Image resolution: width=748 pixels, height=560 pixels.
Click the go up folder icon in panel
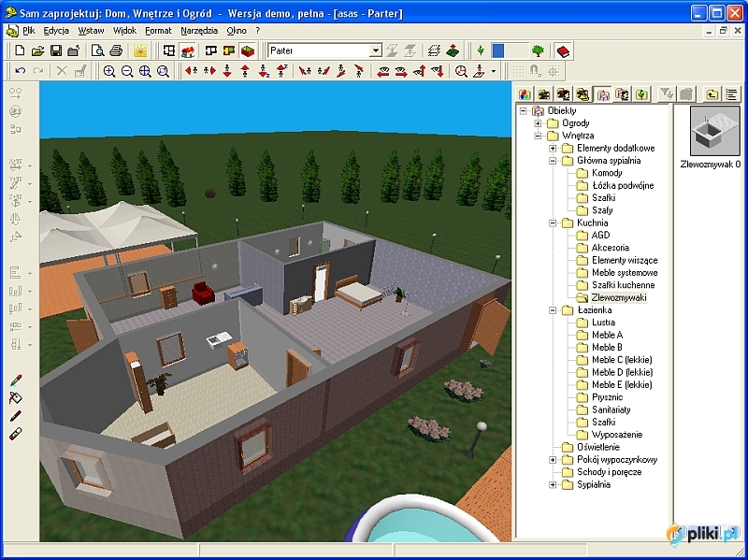712,94
